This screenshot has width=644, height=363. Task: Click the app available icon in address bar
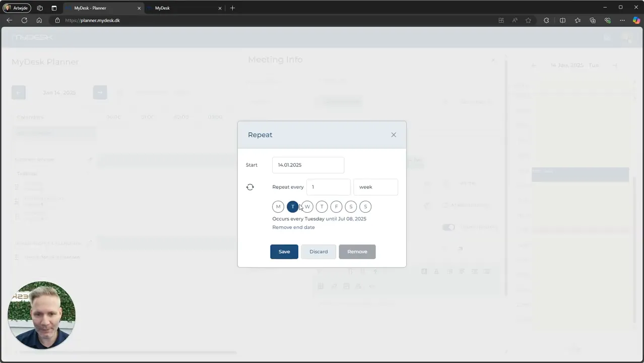(x=501, y=20)
